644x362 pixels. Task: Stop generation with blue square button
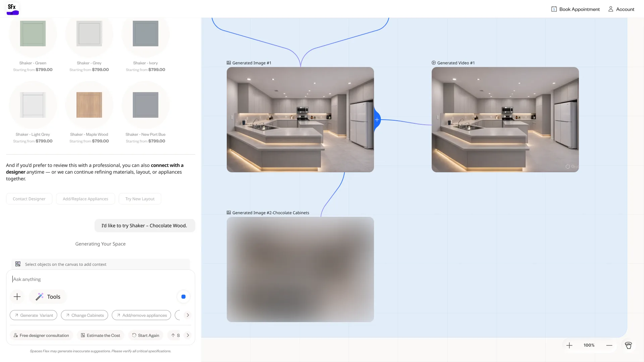(183, 297)
